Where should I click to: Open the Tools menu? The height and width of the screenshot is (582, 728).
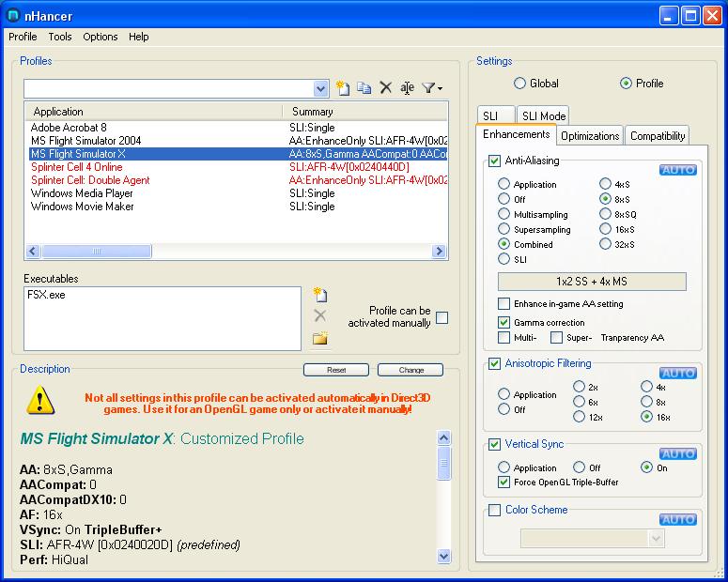(x=60, y=37)
